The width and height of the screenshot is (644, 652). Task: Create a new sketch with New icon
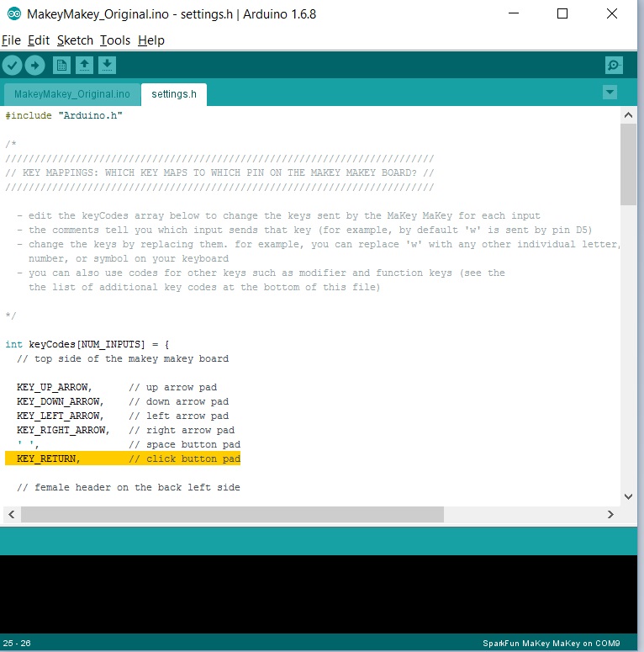coord(61,66)
